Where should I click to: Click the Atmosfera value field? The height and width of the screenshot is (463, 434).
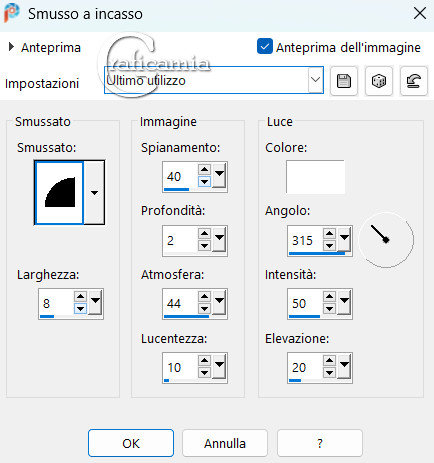(x=181, y=303)
